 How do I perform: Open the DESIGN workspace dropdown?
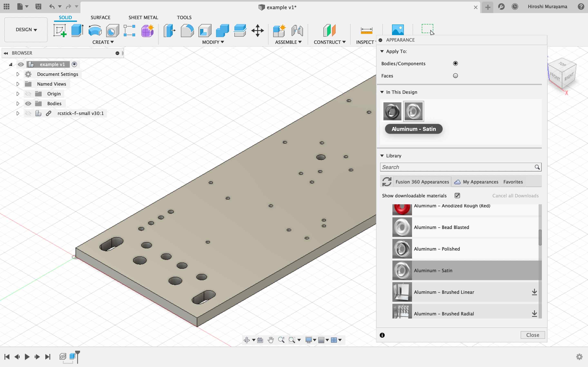point(26,30)
